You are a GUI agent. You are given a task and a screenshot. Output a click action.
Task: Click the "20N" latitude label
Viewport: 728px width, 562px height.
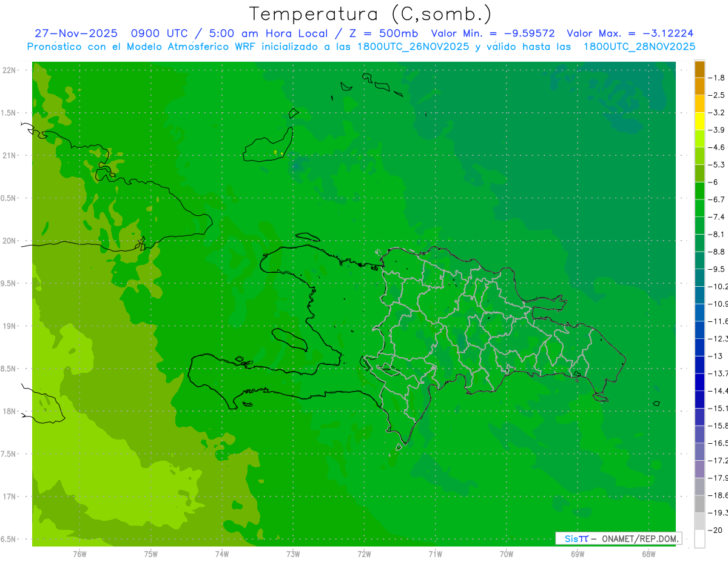[10, 241]
